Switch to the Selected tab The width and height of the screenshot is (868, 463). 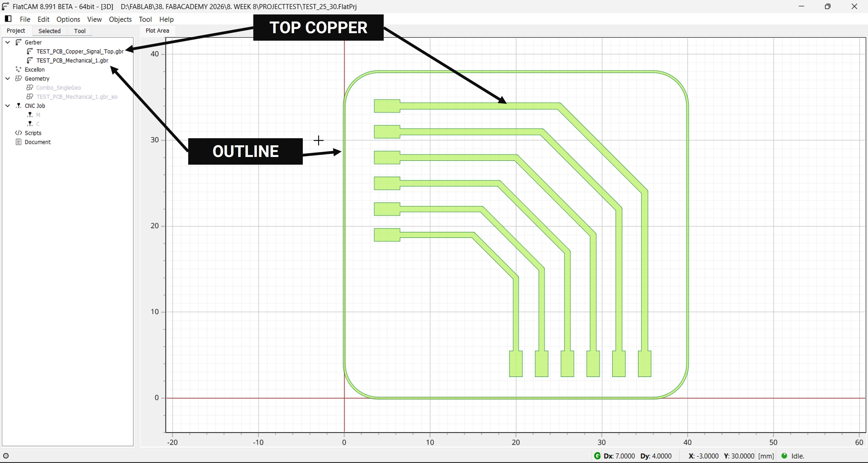point(49,31)
